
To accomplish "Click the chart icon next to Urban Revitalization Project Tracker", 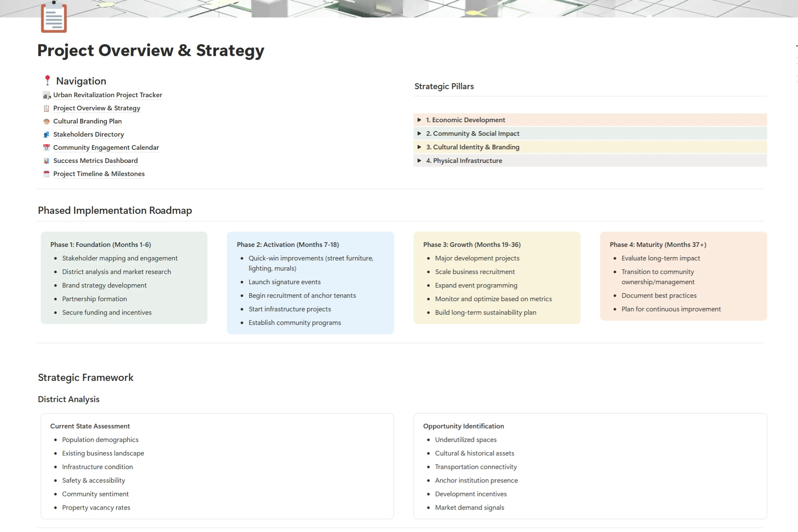I will 47,95.
